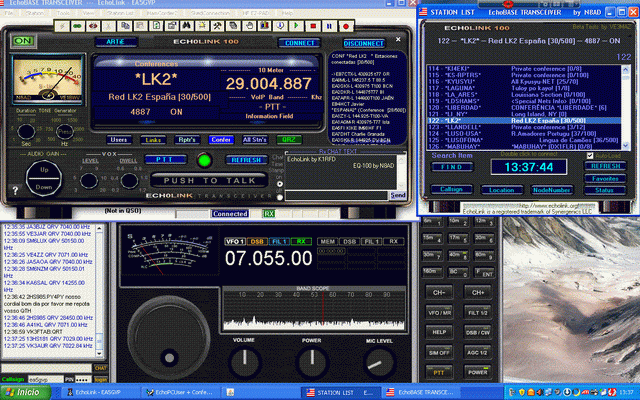This screenshot has width=640, height=400.
Task: Click the DX log scroll-up arrow
Action: click(x=99, y=229)
